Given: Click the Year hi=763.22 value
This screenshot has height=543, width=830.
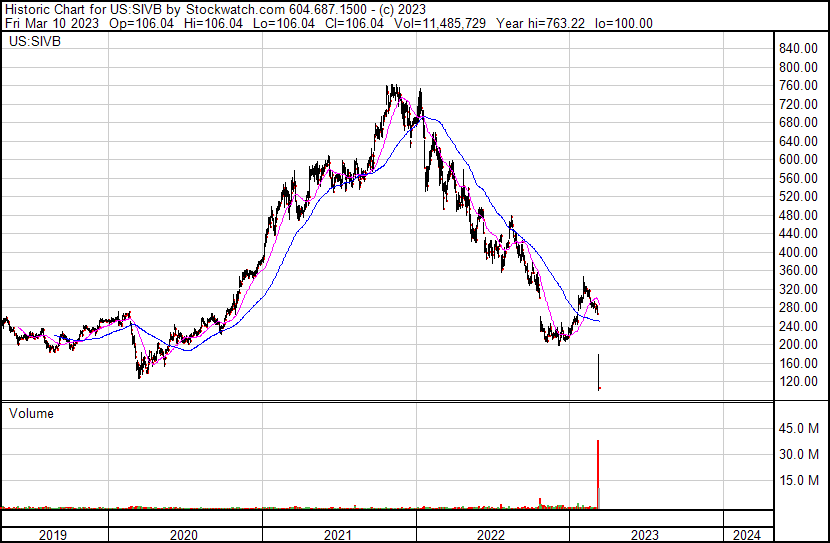Looking at the screenshot, I should tap(540, 23).
